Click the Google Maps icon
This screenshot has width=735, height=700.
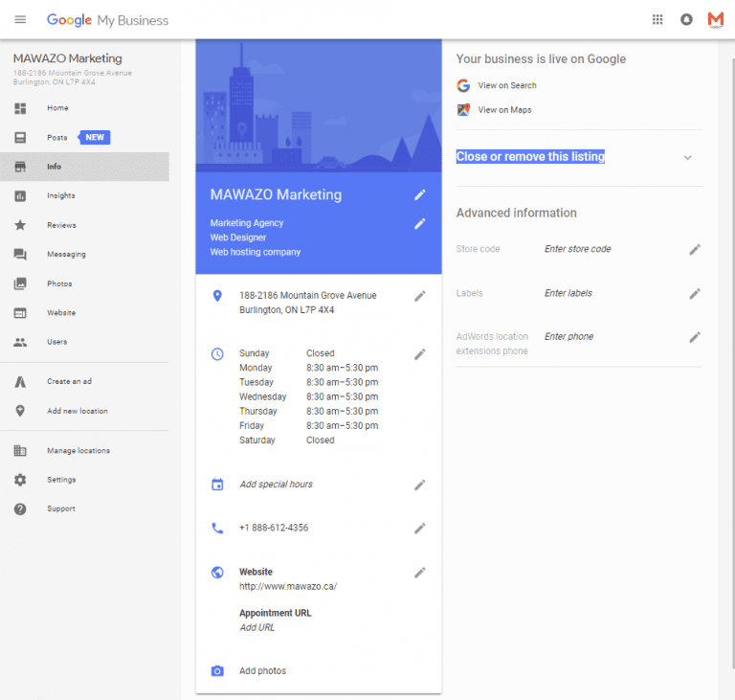pos(463,110)
